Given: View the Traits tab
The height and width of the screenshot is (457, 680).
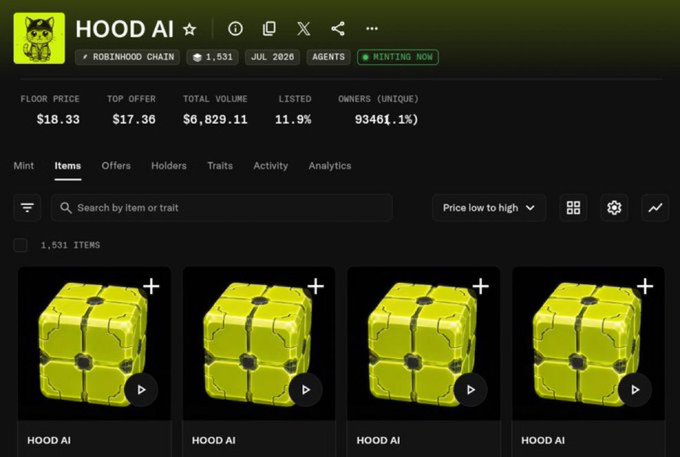Looking at the screenshot, I should click(x=220, y=166).
